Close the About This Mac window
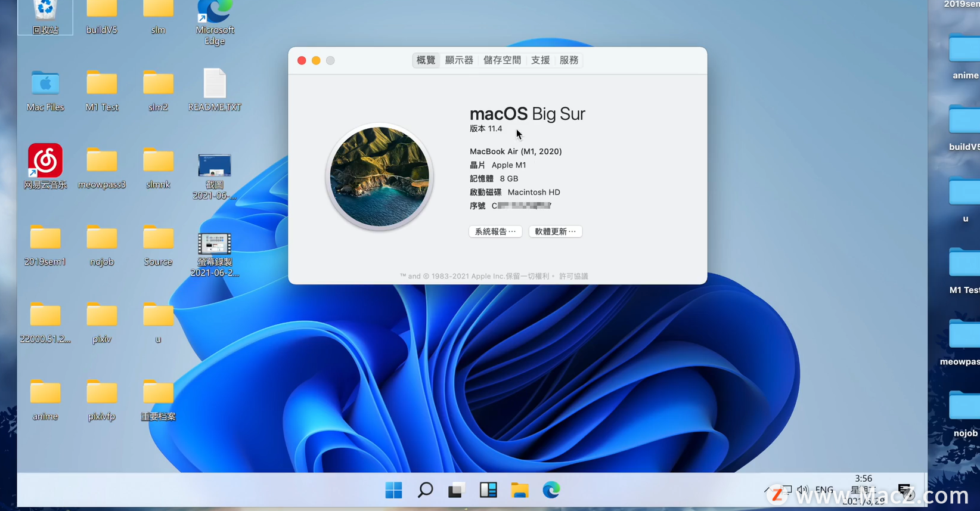The height and width of the screenshot is (511, 980). pos(302,60)
